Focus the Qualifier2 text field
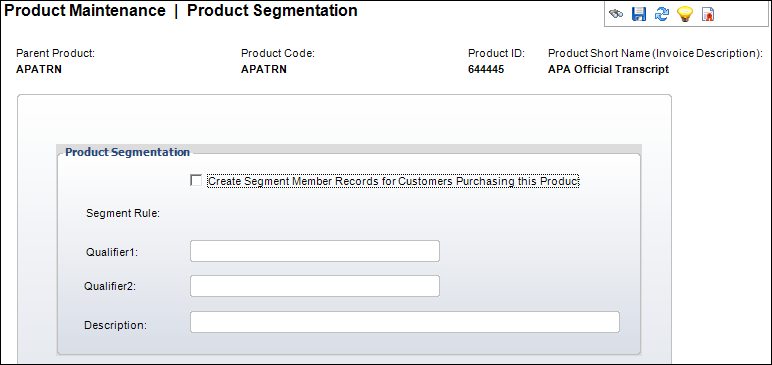The height and width of the screenshot is (365, 772). (x=315, y=286)
